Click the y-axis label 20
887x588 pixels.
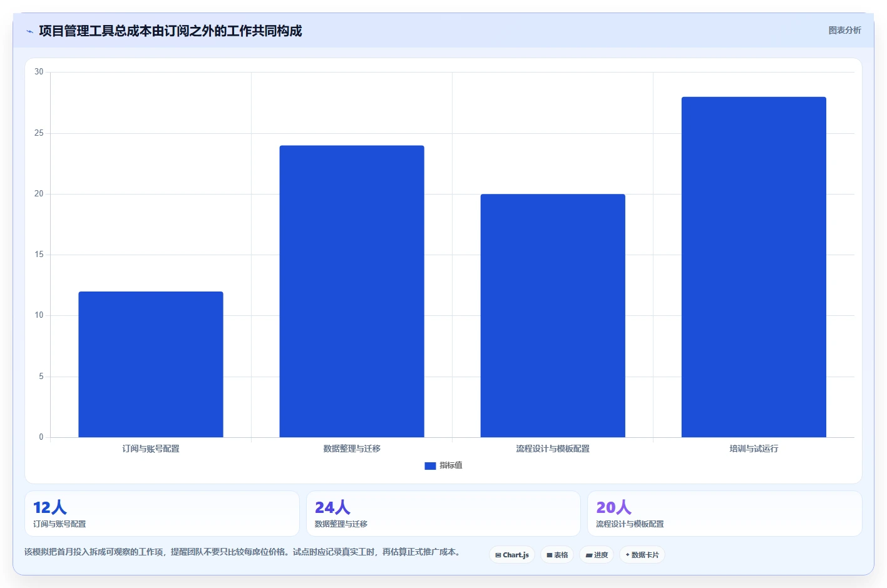pos(39,194)
